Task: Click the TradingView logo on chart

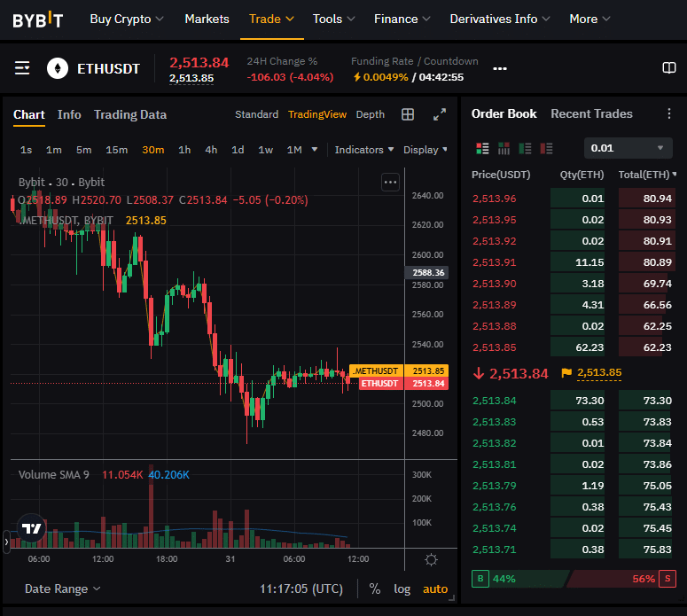Action: click(31, 528)
